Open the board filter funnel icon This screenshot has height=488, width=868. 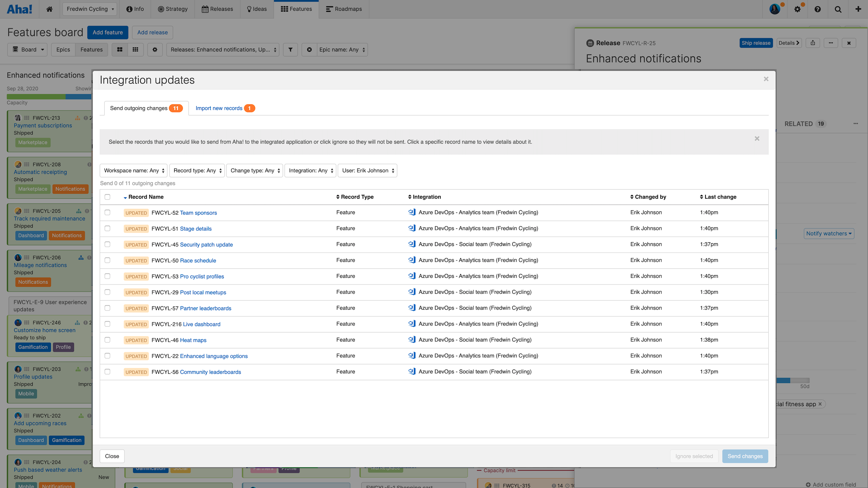(290, 49)
